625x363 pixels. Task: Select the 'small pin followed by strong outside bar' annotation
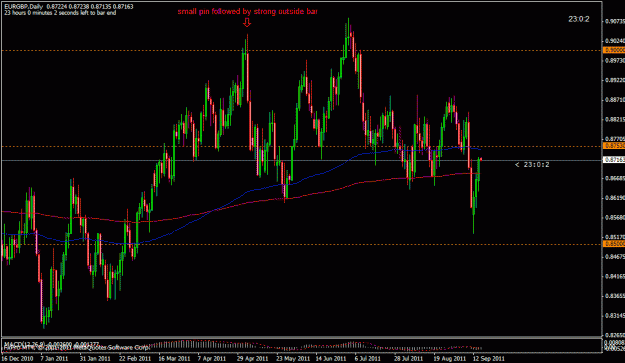pyautogui.click(x=248, y=12)
